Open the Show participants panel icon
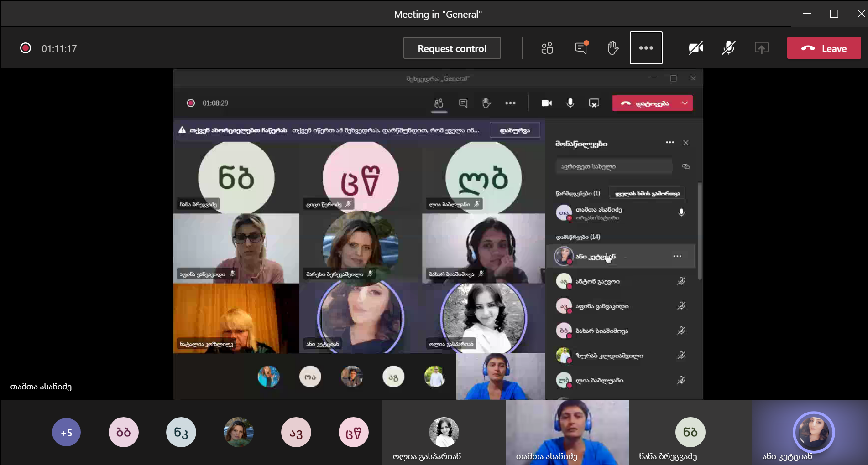This screenshot has width=868, height=465. tap(547, 48)
